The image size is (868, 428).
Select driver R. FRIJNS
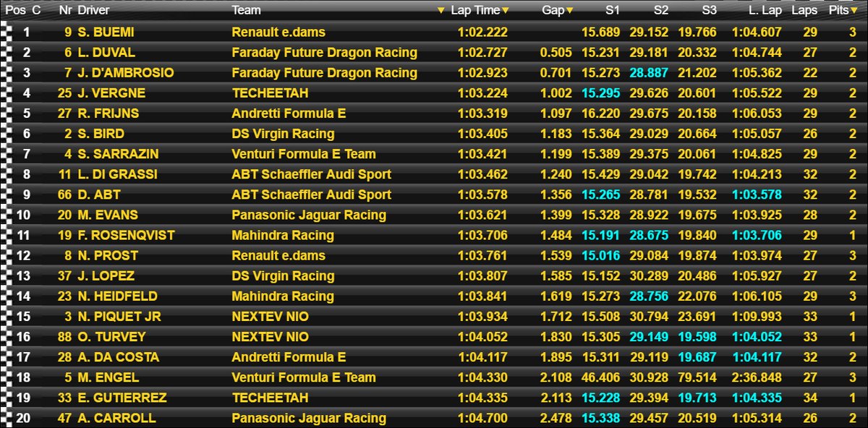tap(109, 114)
